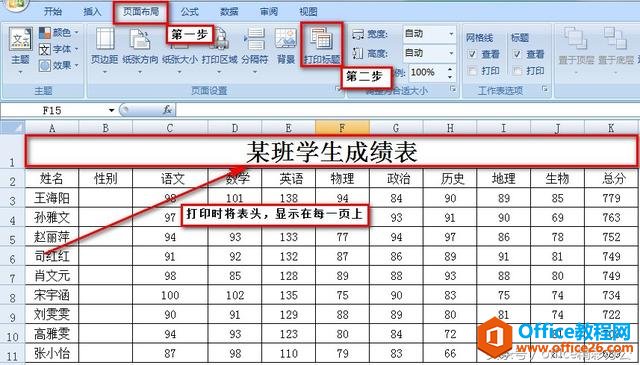The image size is (640, 365).
Task: Select the name cell 刘雯雯
Action: [x=52, y=314]
